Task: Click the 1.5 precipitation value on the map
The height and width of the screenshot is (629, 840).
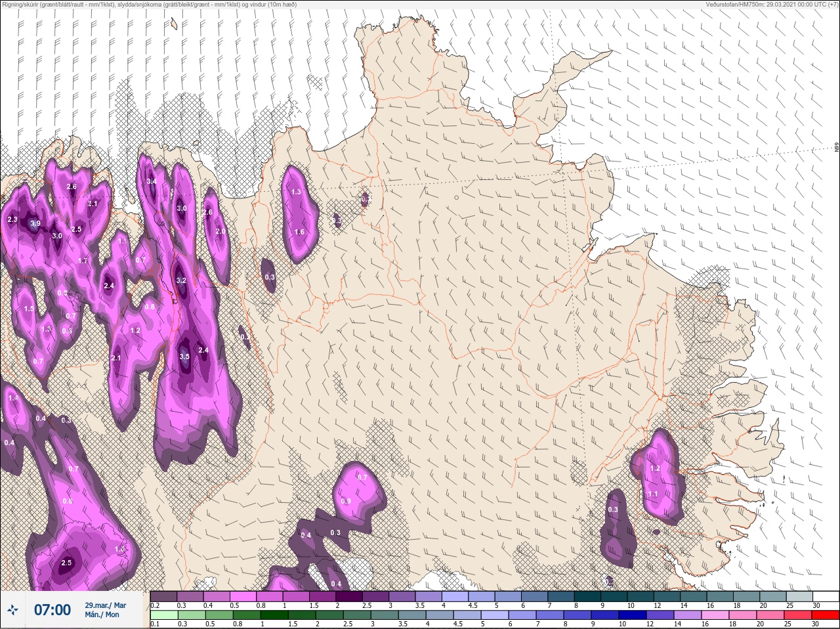Action: (29, 309)
